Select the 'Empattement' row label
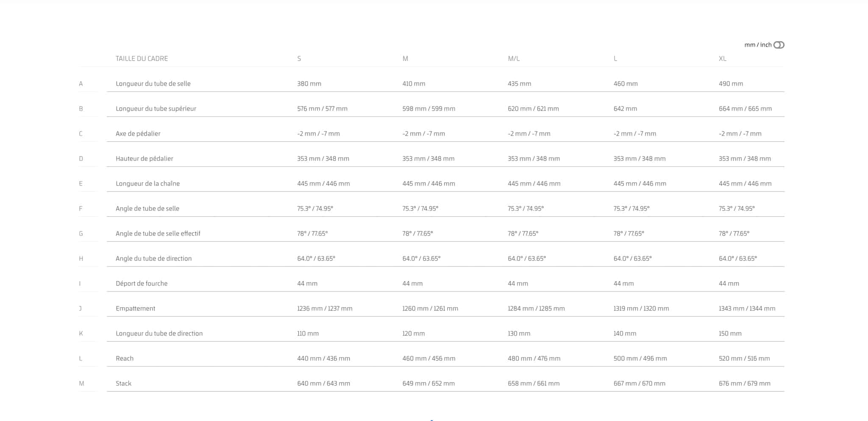The image size is (868, 421). 135,308
